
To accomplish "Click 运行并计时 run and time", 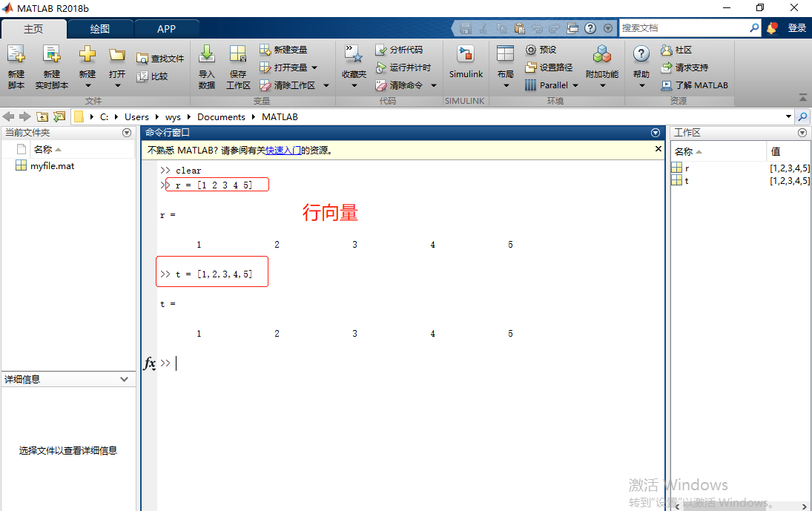I will click(x=403, y=67).
